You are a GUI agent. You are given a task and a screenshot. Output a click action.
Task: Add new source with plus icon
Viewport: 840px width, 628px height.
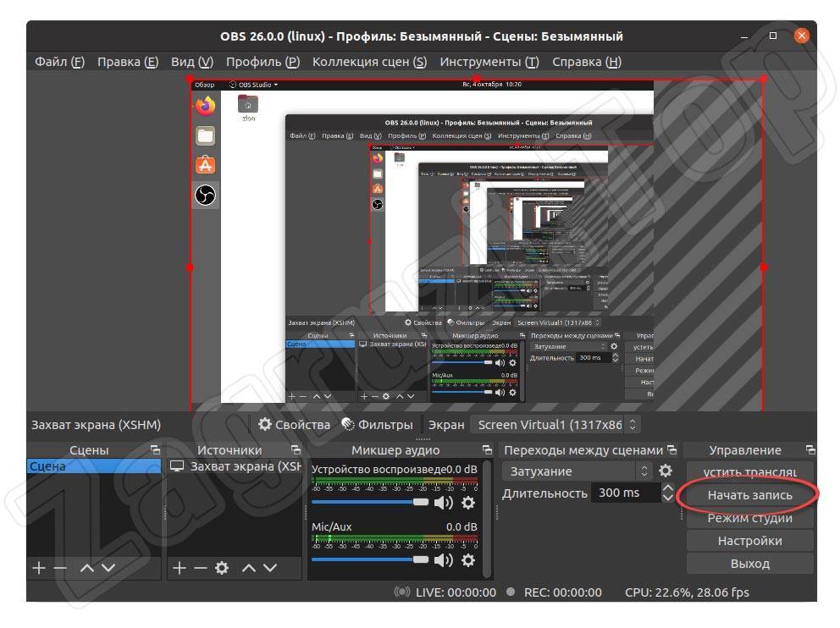[179, 569]
